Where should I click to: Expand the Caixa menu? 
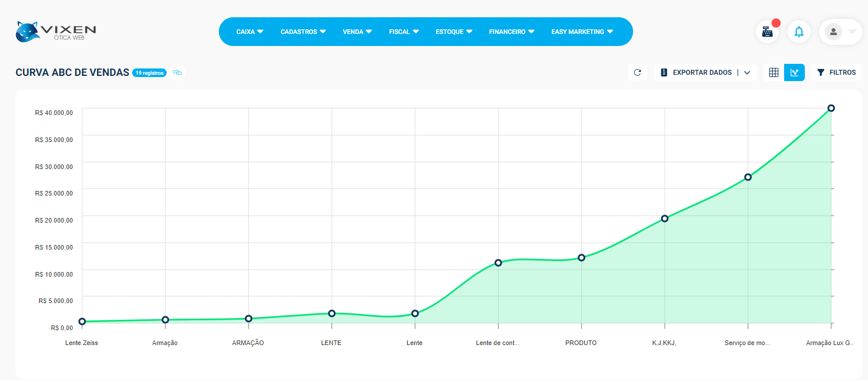click(250, 32)
